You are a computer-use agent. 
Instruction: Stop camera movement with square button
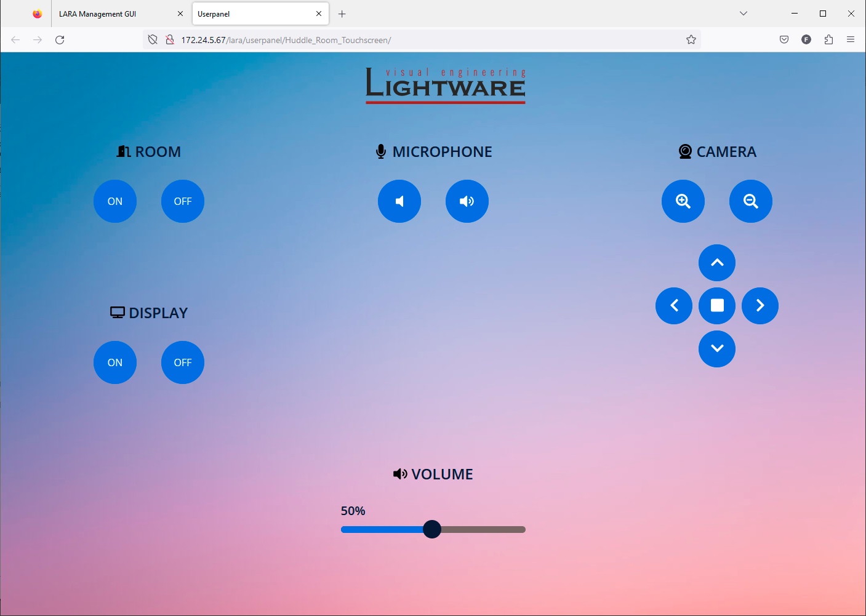(716, 306)
